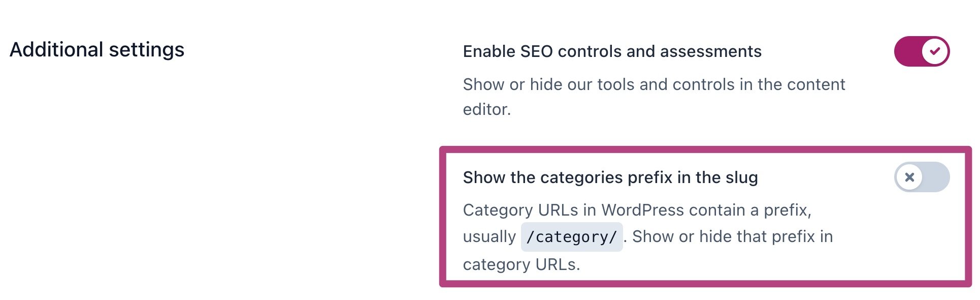Click the Enable SEO controls and assessments label
Viewport: 980px width, 300px height.
[x=612, y=51]
